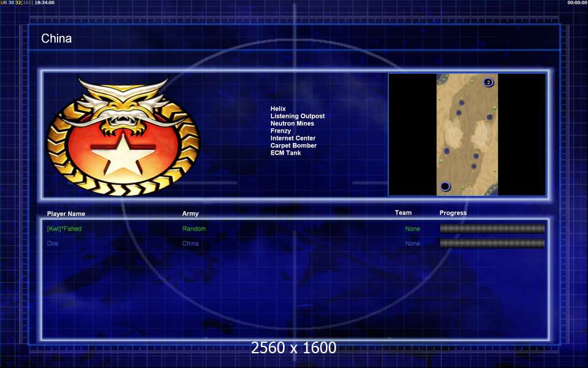The width and height of the screenshot is (588, 368).
Task: Click the China dragon faction emblem
Action: pyautogui.click(x=123, y=136)
